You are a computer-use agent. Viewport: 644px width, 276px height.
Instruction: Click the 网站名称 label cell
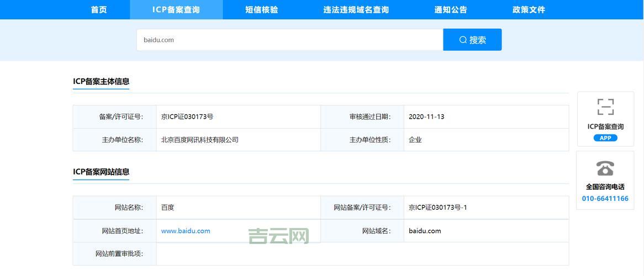click(114, 208)
